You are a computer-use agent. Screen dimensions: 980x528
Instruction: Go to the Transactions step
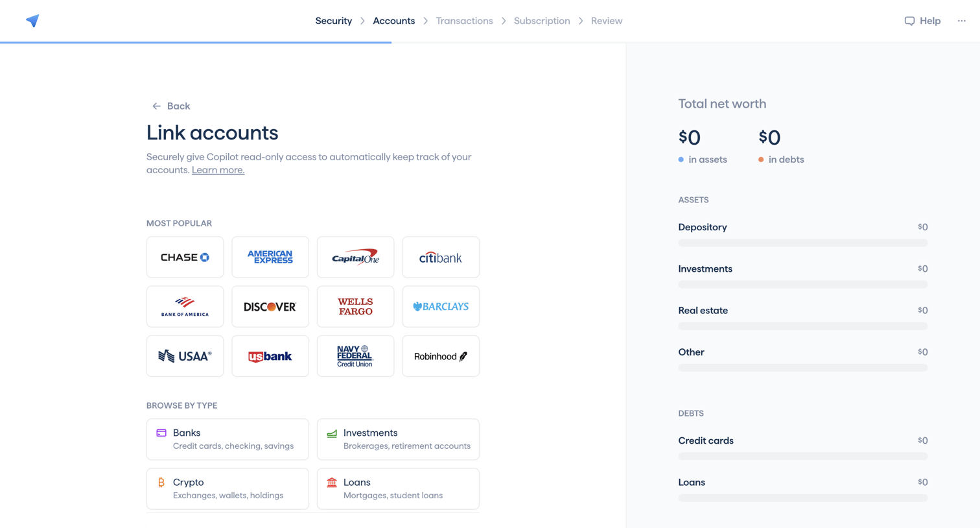[464, 21]
